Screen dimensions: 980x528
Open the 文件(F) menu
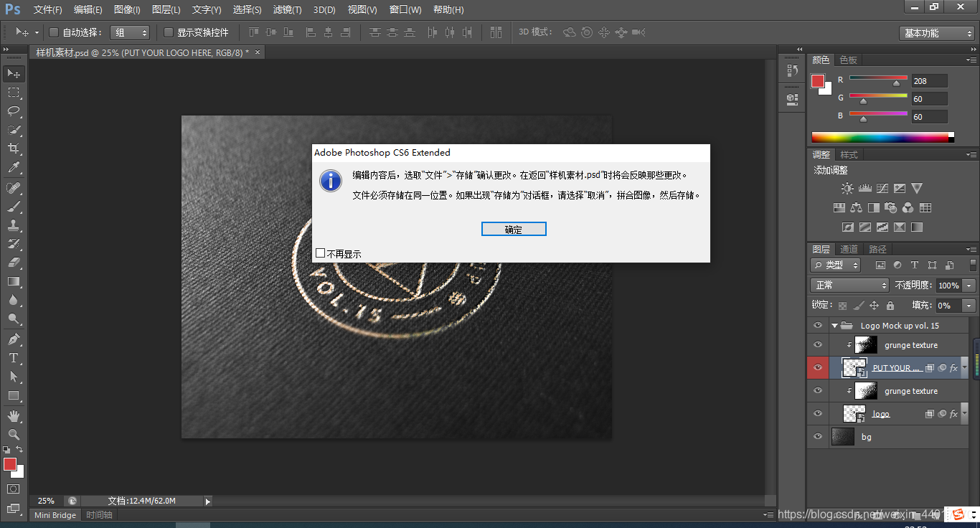coord(48,10)
